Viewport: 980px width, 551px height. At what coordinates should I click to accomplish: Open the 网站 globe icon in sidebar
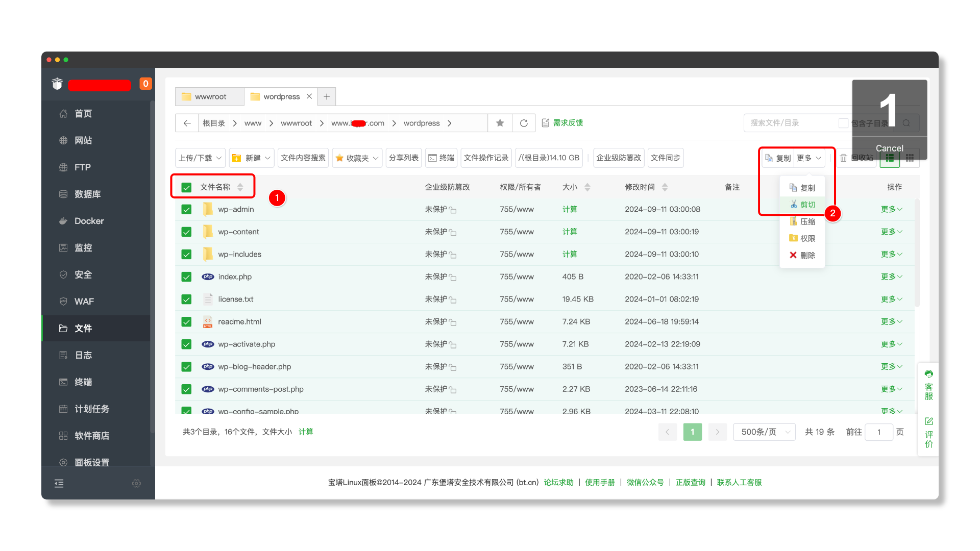click(63, 140)
